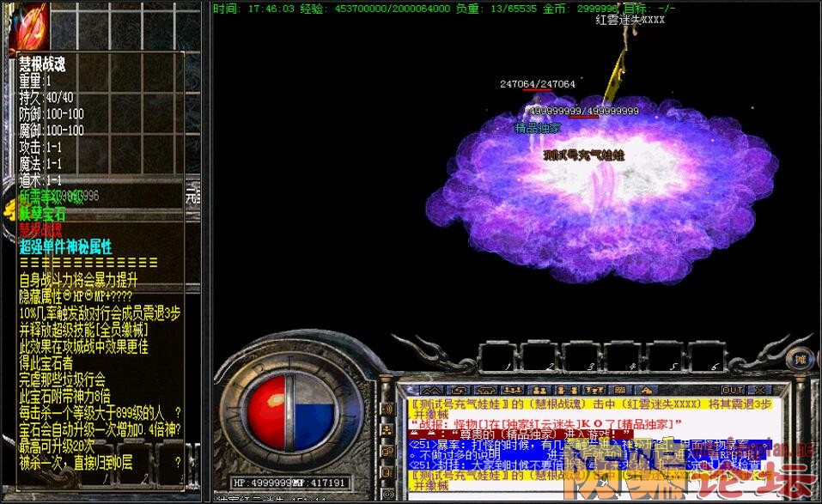The image size is (822, 504).
Task: Select quick slot 2 on the hotbar
Action: [539, 357]
